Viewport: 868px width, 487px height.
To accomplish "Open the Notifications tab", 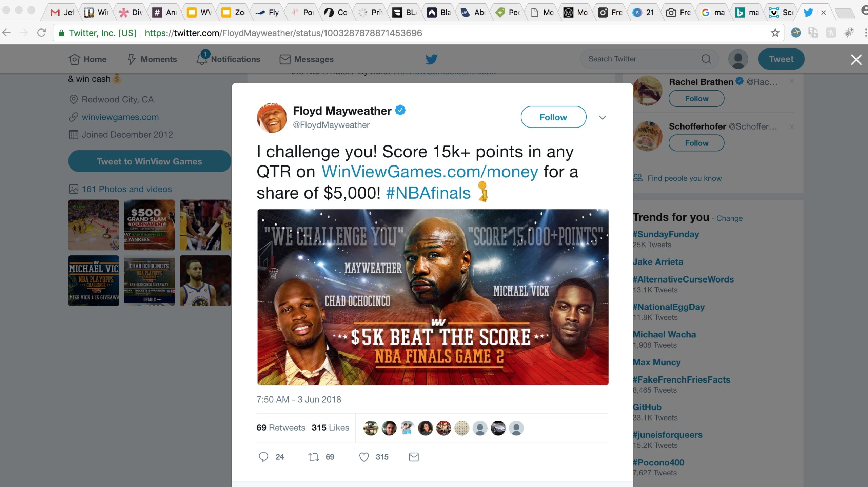I will 228,59.
